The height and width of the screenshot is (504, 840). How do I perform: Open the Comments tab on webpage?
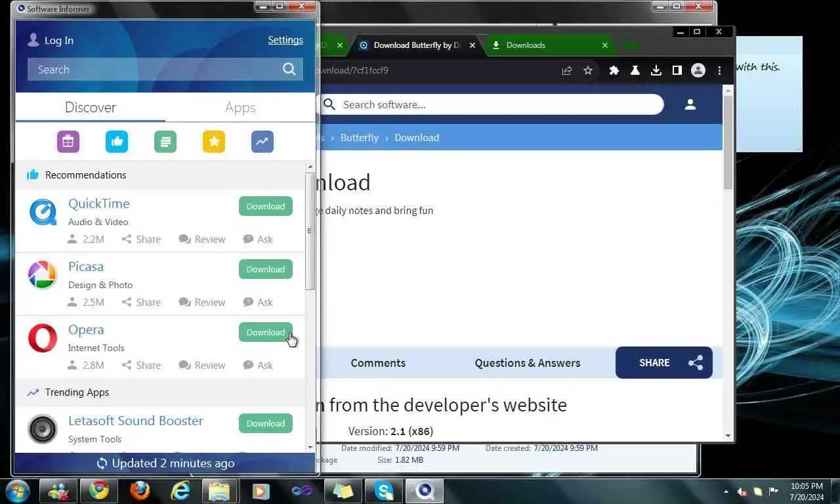click(x=378, y=363)
